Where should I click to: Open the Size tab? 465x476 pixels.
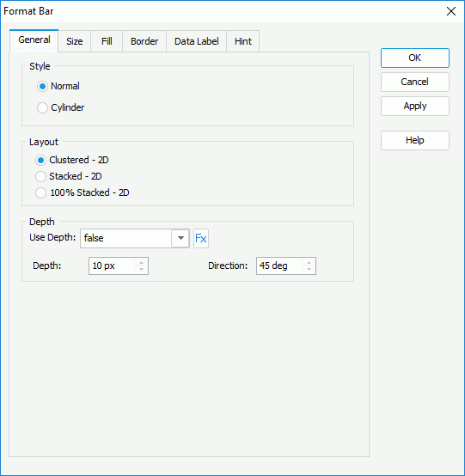(75, 41)
